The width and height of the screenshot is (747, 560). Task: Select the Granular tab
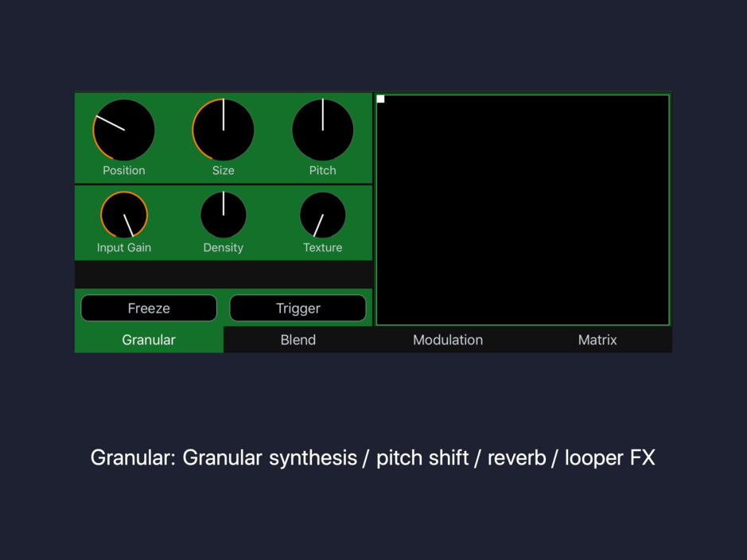tap(149, 340)
